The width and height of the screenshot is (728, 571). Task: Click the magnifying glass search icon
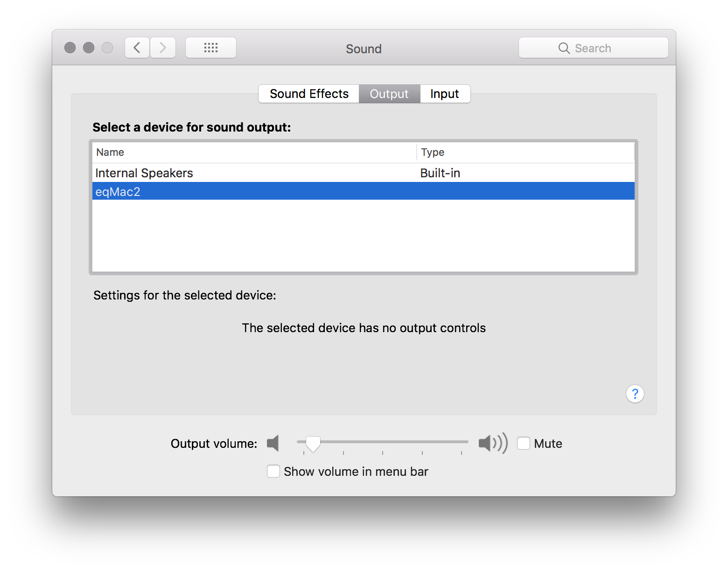click(x=564, y=48)
